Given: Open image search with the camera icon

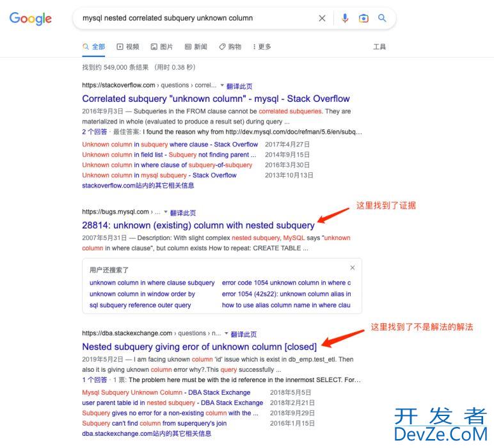Looking at the screenshot, I should (x=363, y=19).
